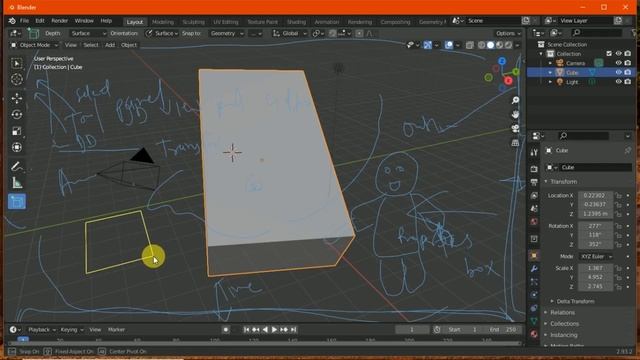
Task: Toggle camera view icon in viewport
Action: point(515,129)
